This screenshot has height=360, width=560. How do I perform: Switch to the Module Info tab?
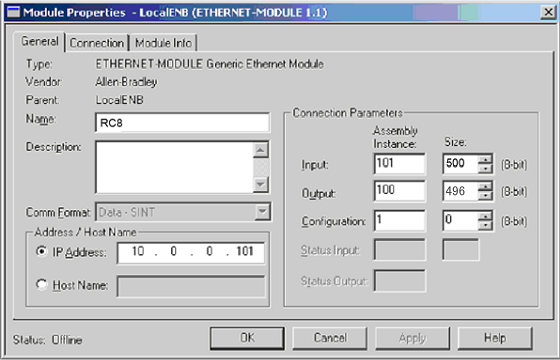point(163,43)
